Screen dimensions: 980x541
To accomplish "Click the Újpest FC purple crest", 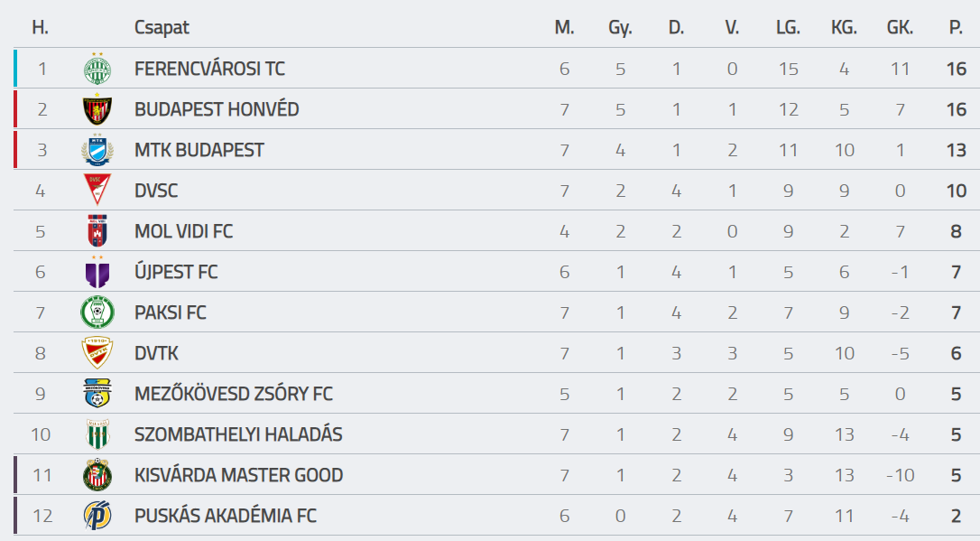I will pos(97,272).
